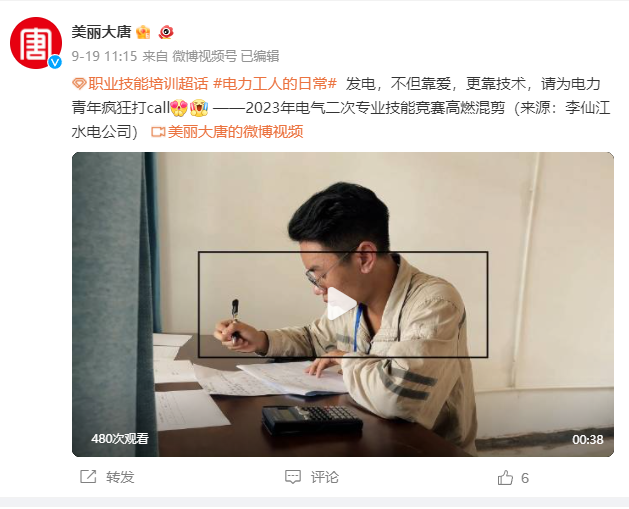Click the 转发 repost button label
This screenshot has height=509, width=629.
[x=120, y=477]
